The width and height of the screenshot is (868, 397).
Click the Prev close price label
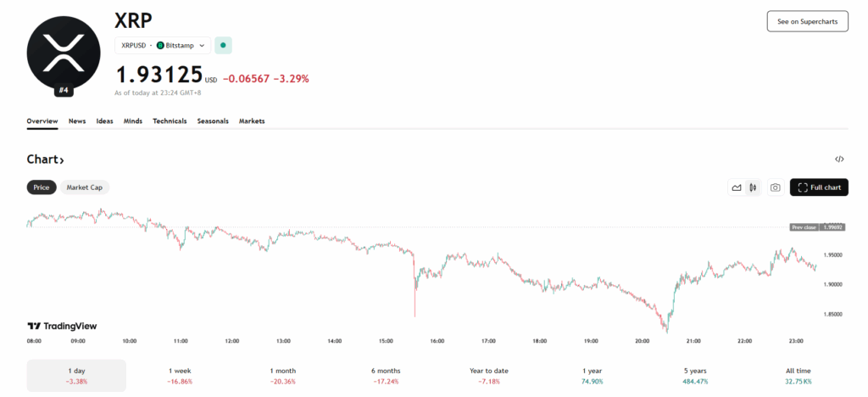(x=804, y=227)
